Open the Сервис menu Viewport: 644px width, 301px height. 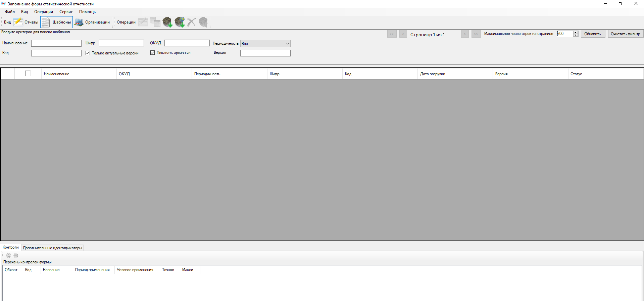coord(66,12)
